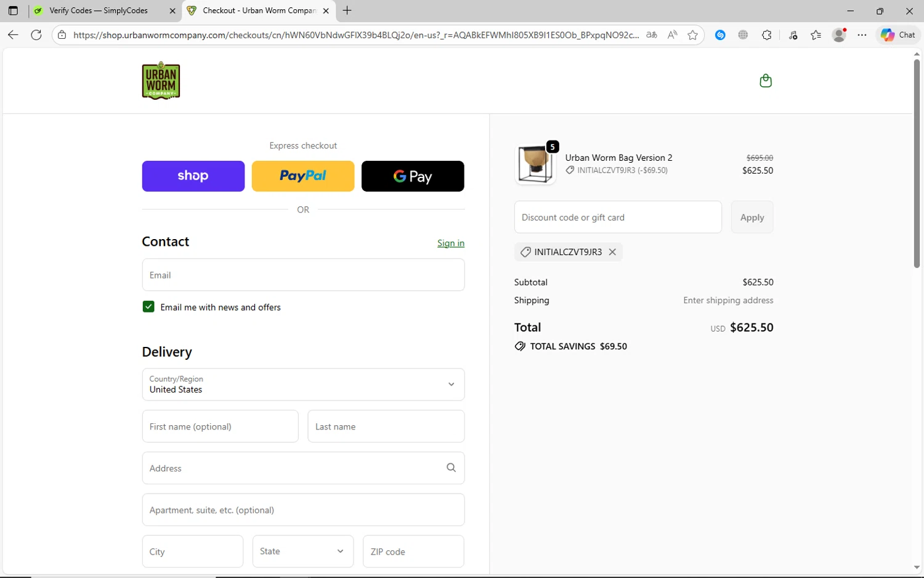Click the blue circular extension icon
The width and height of the screenshot is (924, 578).
click(x=720, y=35)
